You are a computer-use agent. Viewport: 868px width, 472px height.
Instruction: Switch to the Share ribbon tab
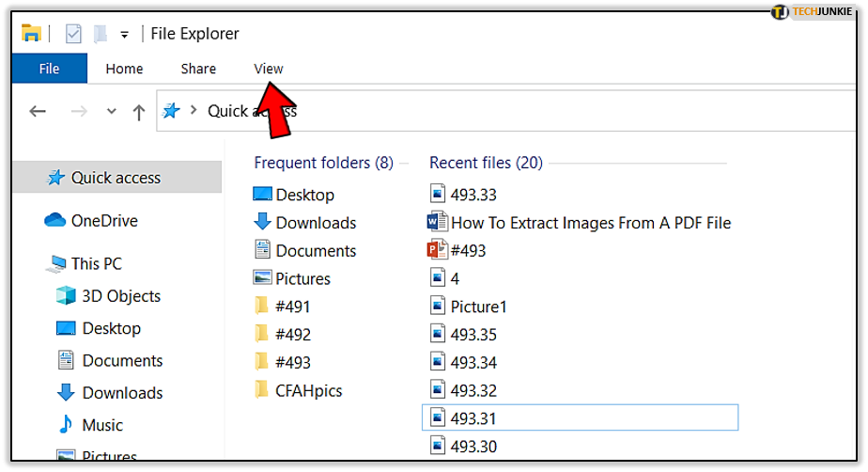(x=198, y=69)
